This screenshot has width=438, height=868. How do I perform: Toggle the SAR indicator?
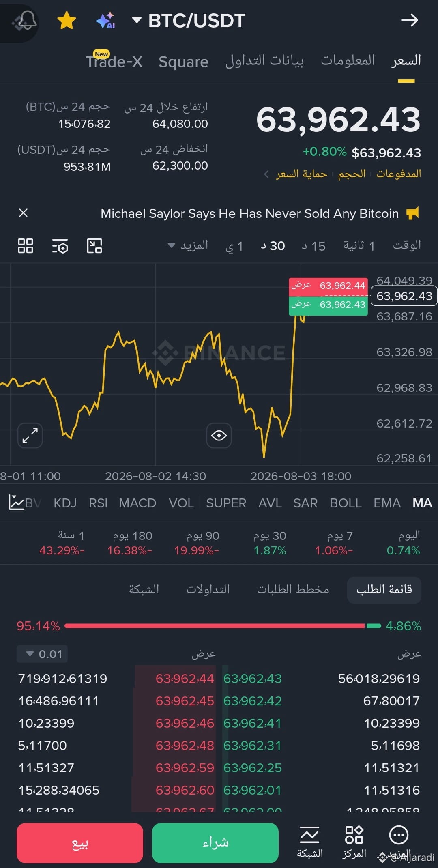tap(305, 503)
